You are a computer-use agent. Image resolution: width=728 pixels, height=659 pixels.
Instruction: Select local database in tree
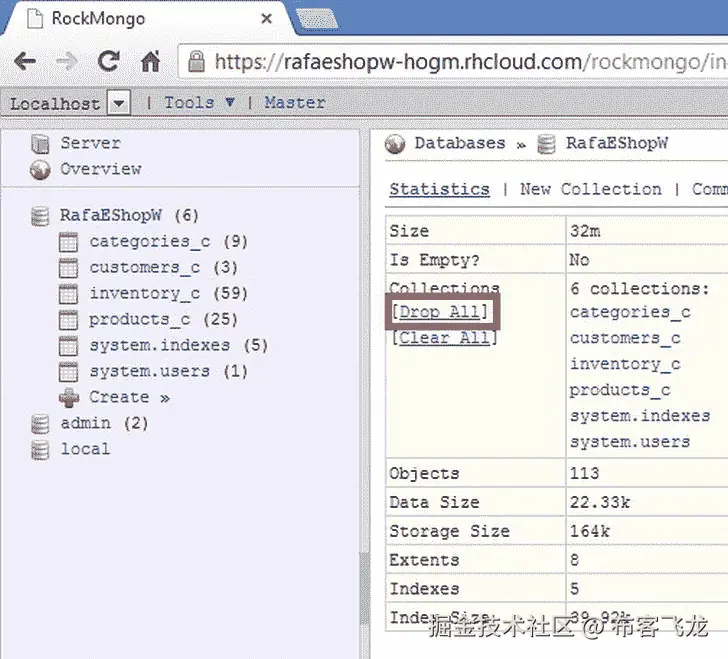(x=85, y=450)
